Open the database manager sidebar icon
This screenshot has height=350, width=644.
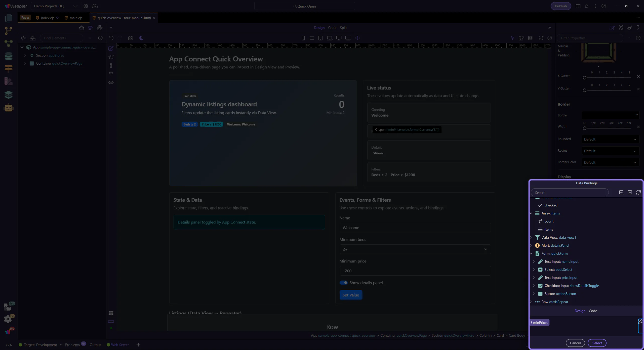pyautogui.click(x=9, y=56)
